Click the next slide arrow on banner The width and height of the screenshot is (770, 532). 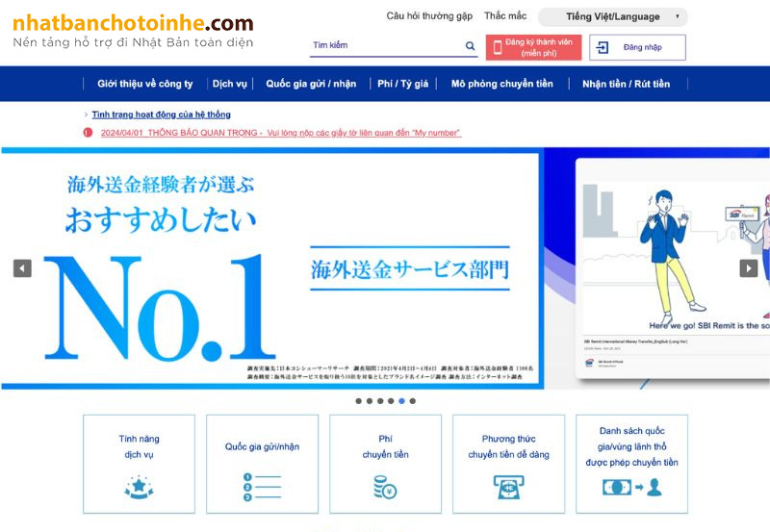(x=748, y=268)
